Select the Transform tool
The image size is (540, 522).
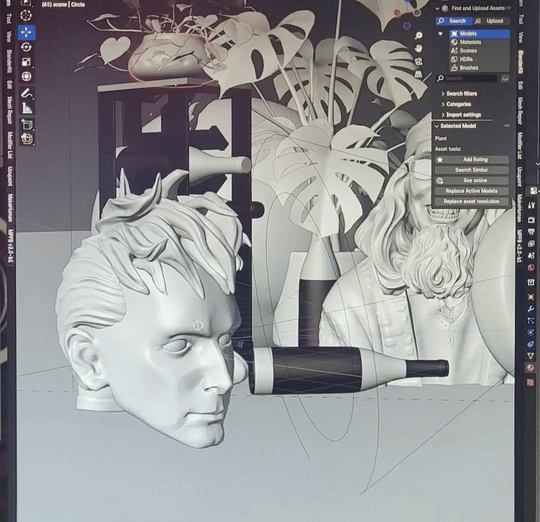coord(27,76)
